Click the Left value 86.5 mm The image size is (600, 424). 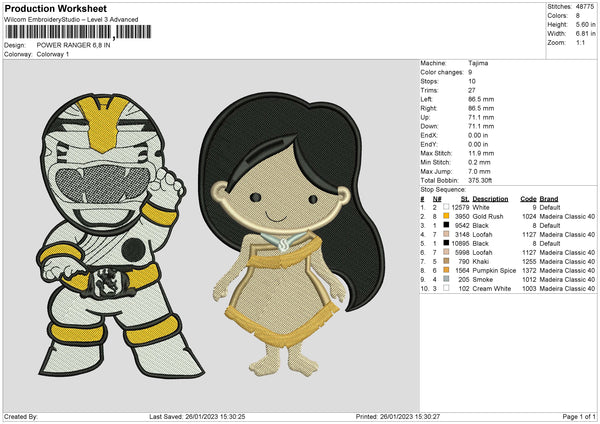[x=481, y=99]
